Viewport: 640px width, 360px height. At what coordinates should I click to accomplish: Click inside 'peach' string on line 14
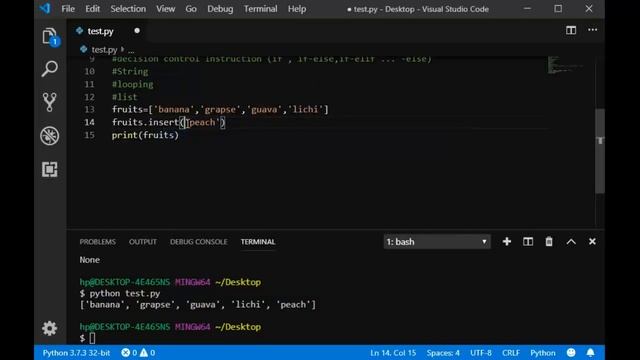[x=203, y=122]
